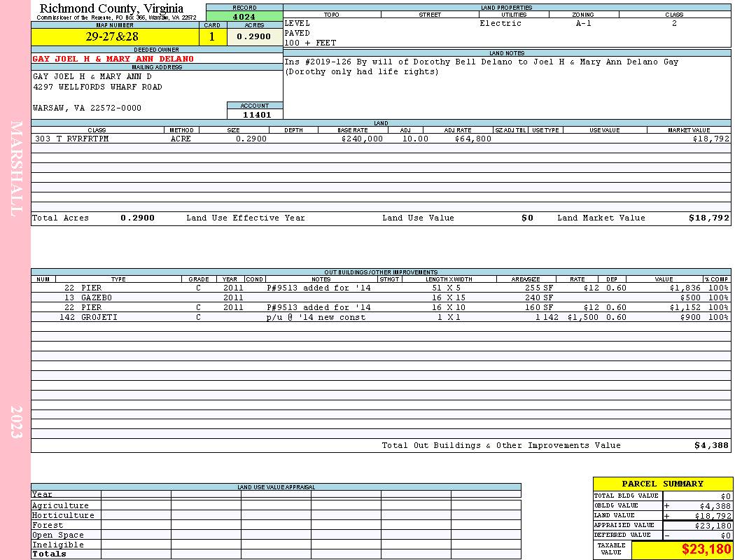Click area 255 SF cell
The image size is (735, 560).
[539, 288]
